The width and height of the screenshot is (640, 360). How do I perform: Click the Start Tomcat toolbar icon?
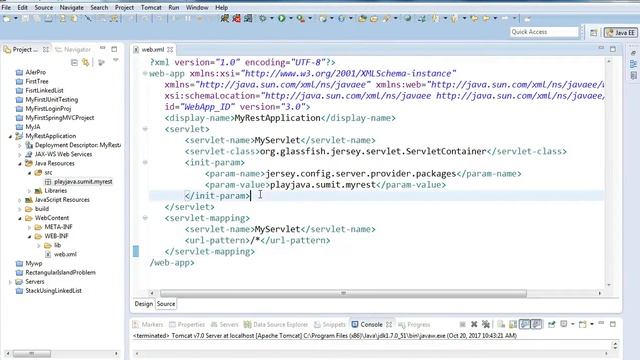[x=224, y=18]
